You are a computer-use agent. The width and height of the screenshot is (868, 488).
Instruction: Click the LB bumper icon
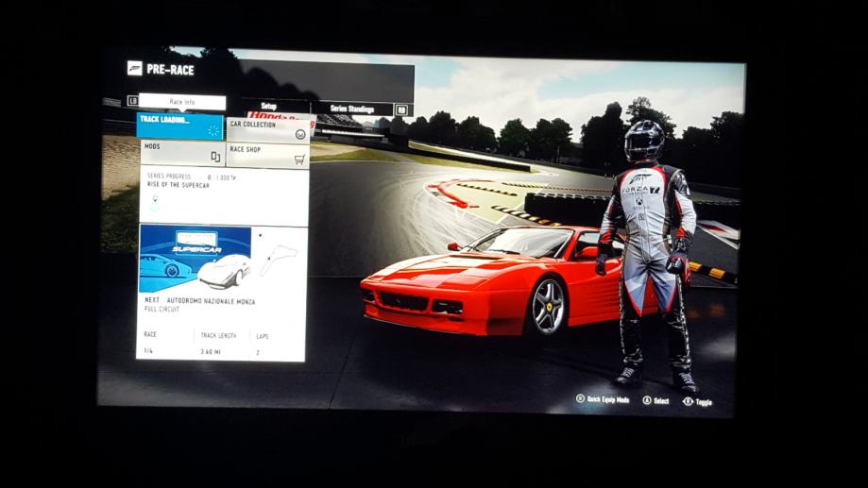(x=132, y=100)
